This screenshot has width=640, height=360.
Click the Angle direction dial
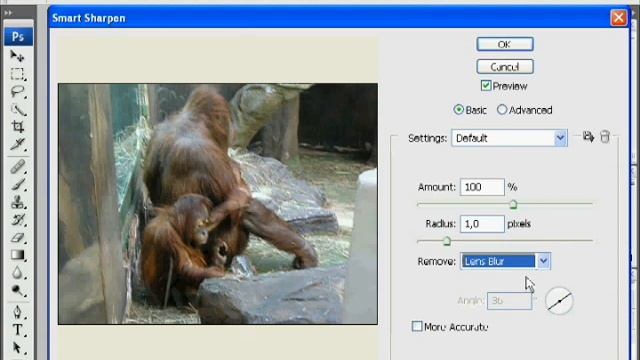(559, 301)
